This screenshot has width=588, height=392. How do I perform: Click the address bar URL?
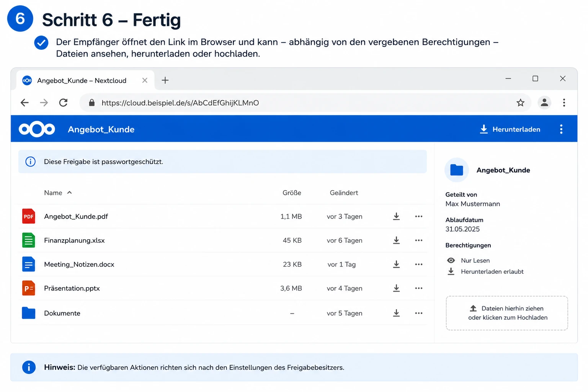click(x=180, y=103)
